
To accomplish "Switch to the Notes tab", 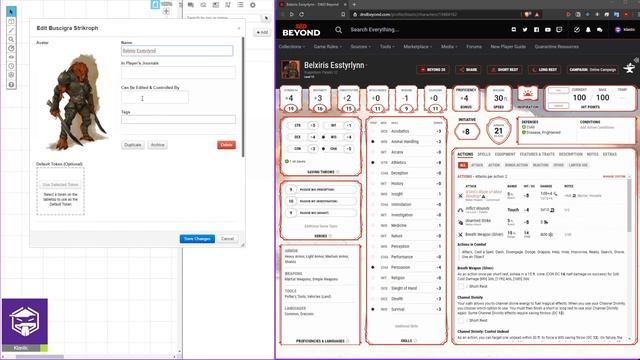I will tap(592, 154).
